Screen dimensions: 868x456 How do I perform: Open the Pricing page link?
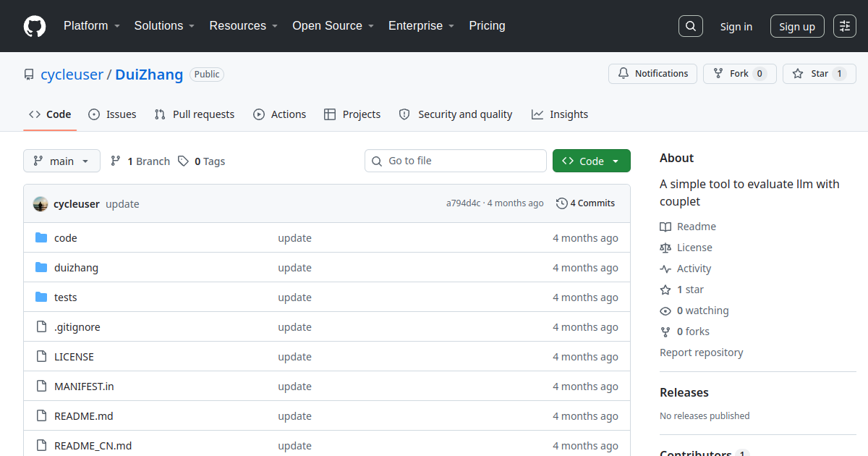[x=487, y=26]
